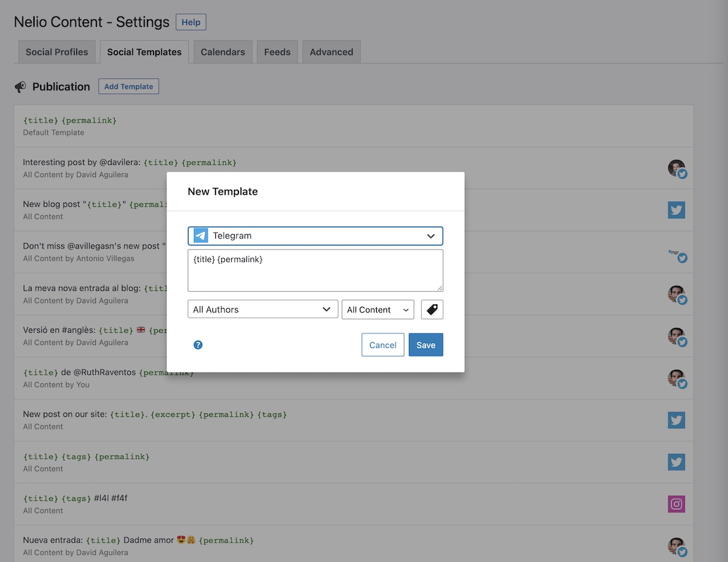Open the Advanced tab
This screenshot has width=728, height=562.
(331, 52)
